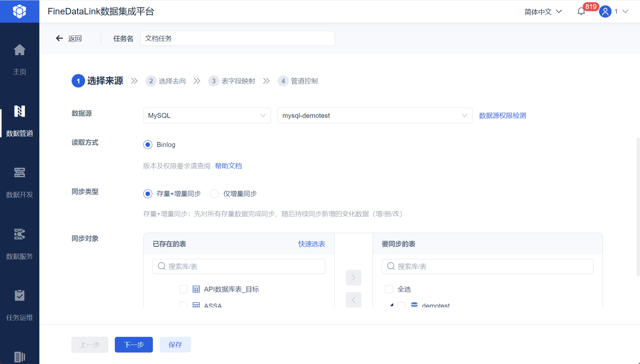
Task: Click the back arrow icon
Action: coord(59,38)
